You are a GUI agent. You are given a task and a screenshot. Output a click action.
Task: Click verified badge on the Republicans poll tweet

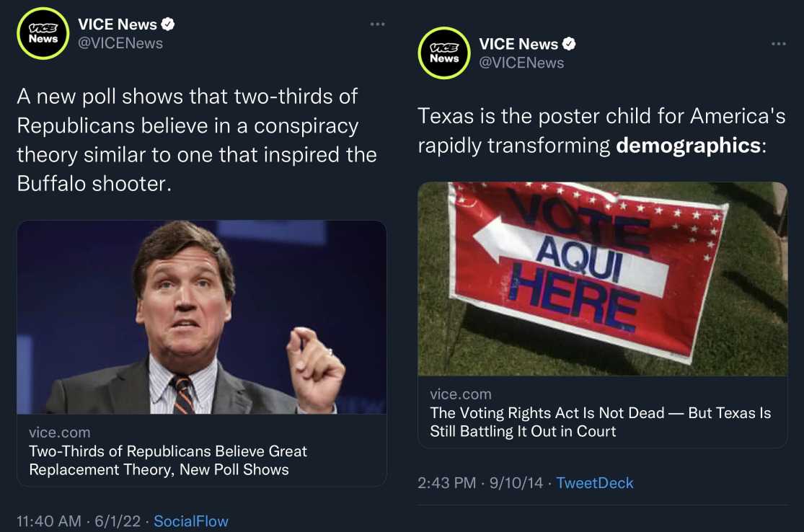click(168, 25)
